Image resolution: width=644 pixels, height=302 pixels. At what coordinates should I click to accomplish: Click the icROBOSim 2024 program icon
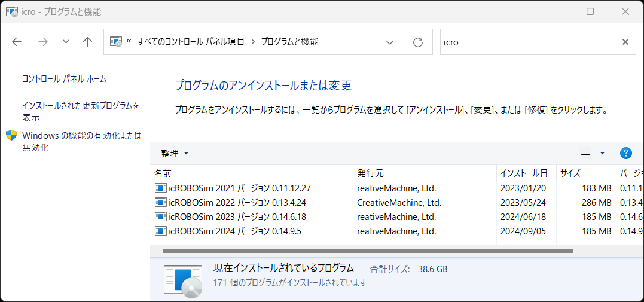coord(160,231)
